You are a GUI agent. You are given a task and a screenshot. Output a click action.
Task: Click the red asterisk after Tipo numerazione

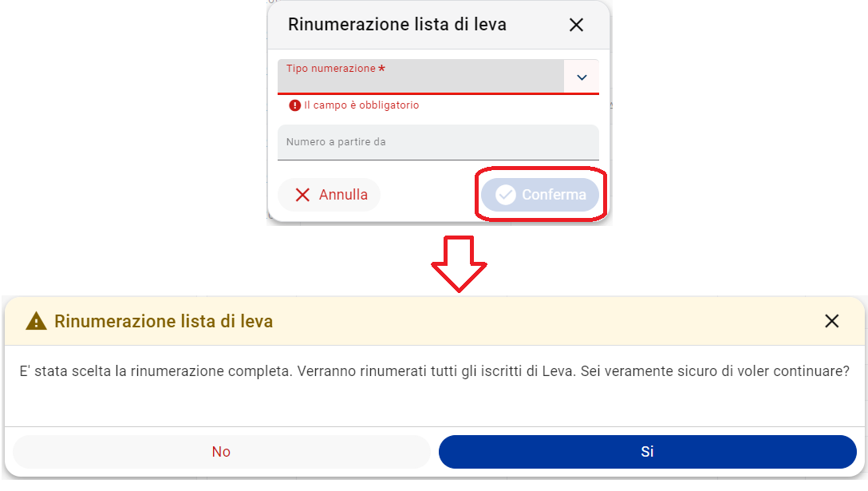click(x=381, y=68)
